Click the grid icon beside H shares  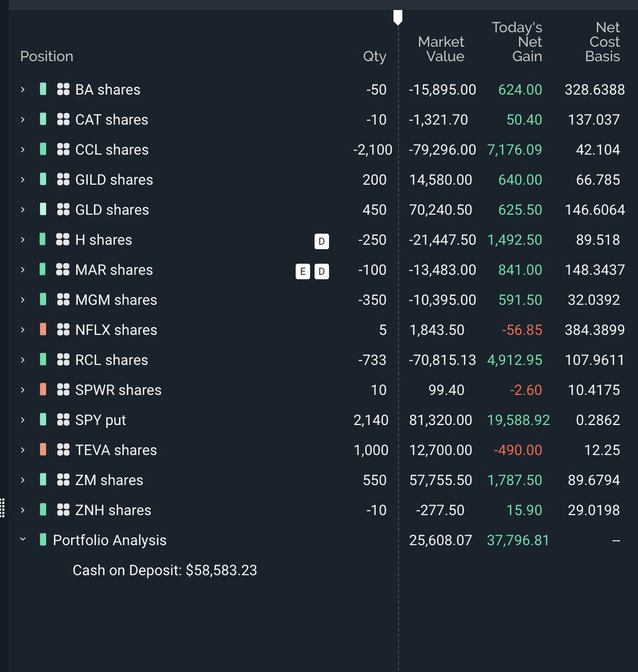[x=63, y=240]
